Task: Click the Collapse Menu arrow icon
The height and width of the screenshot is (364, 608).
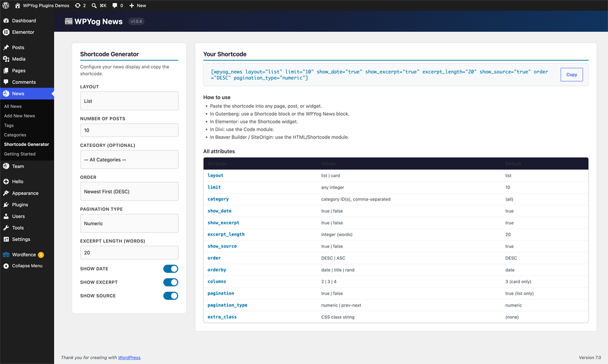Action: pos(6,266)
